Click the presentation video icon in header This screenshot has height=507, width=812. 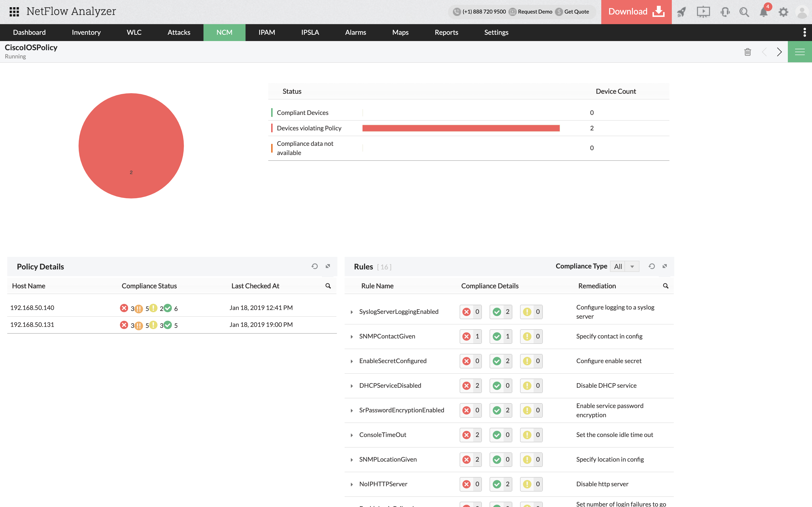pos(703,12)
